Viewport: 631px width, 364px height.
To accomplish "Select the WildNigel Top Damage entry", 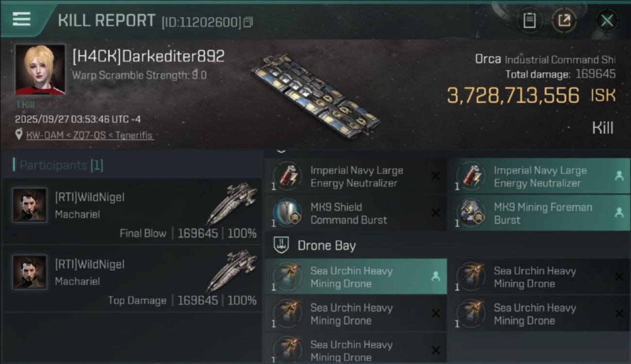I will [x=132, y=279].
